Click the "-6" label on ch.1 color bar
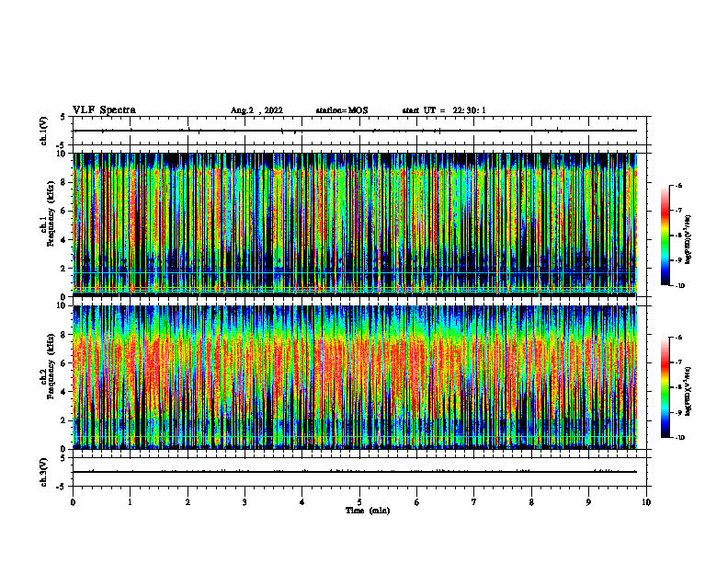This screenshot has height=563, width=728. [x=678, y=185]
